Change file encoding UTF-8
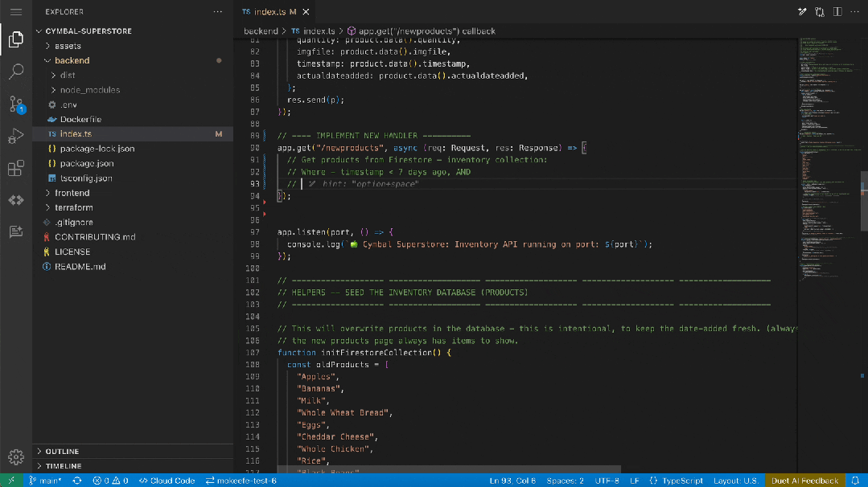 [x=607, y=481]
